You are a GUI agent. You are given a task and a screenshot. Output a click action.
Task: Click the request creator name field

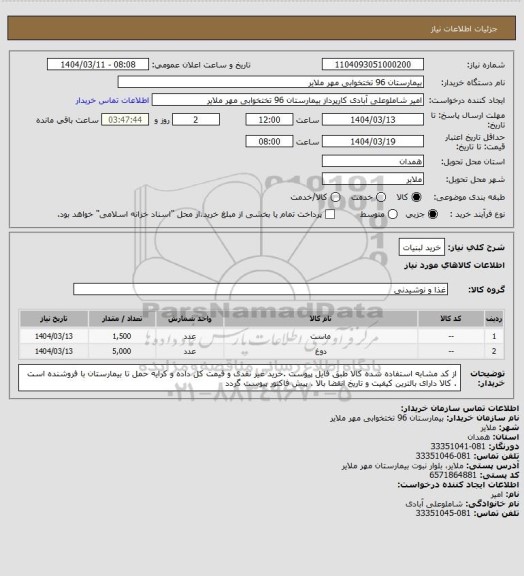pos(288,100)
